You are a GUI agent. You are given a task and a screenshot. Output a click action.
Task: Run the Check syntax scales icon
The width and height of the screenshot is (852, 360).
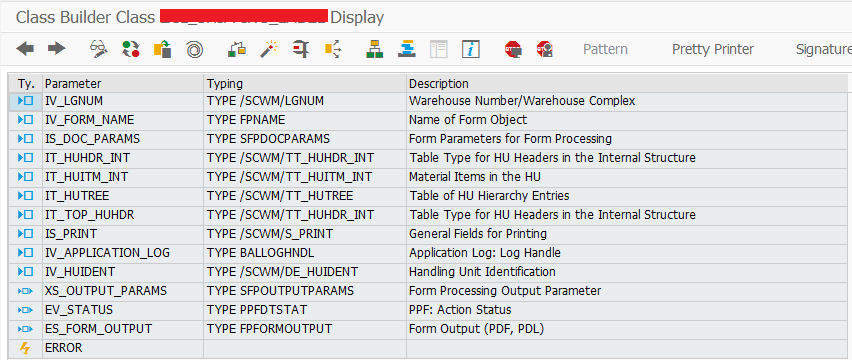click(x=236, y=49)
